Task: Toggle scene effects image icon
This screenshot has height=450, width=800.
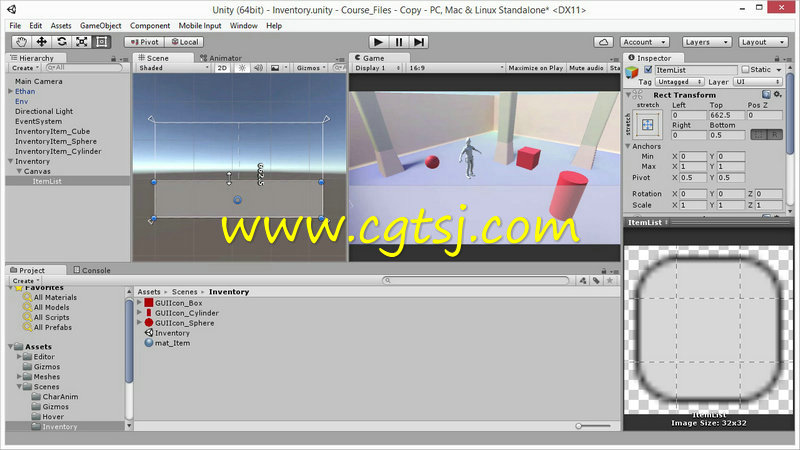Action: click(274, 68)
